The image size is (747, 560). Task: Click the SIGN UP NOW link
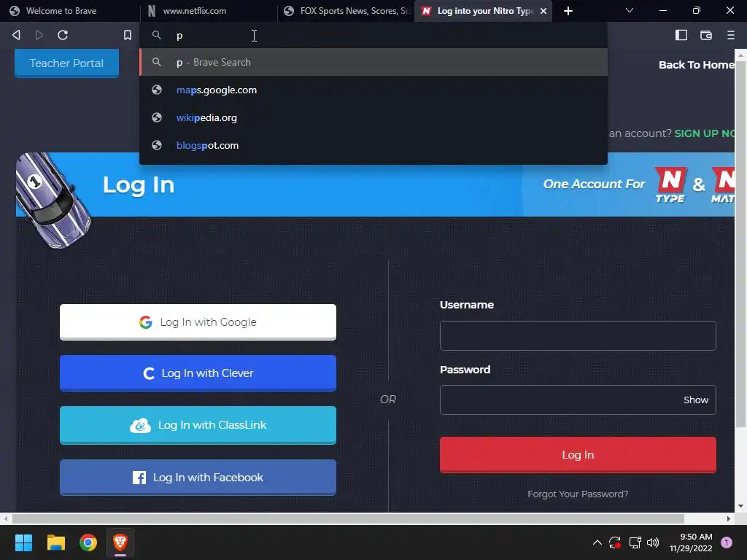click(704, 133)
